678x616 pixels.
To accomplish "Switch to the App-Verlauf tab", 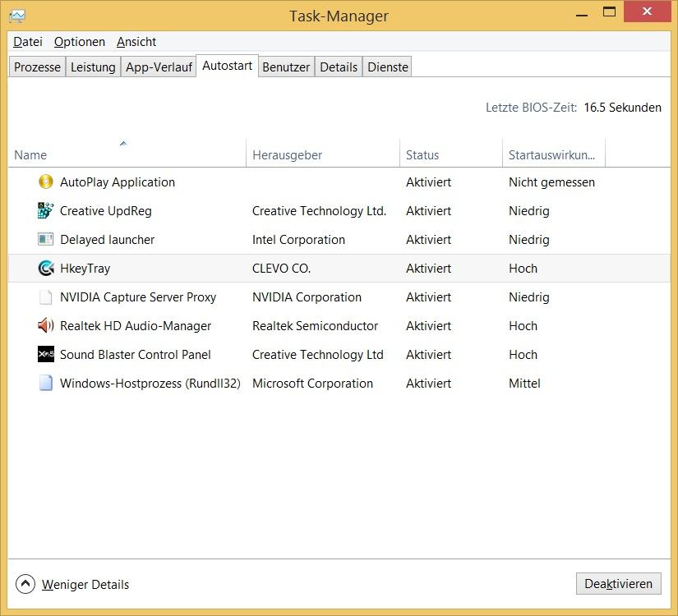I will click(x=159, y=67).
